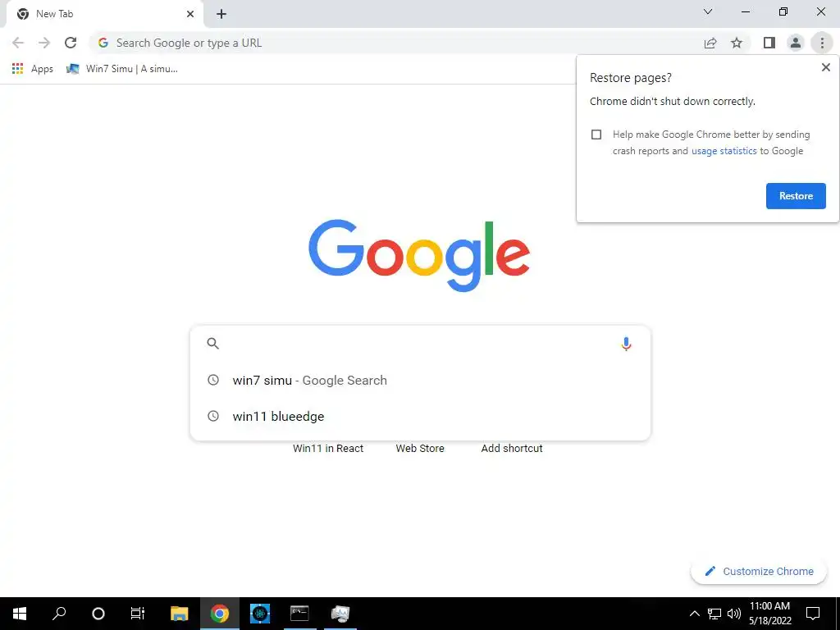840x630 pixels.
Task: Click the forward navigation arrow
Action: click(44, 43)
